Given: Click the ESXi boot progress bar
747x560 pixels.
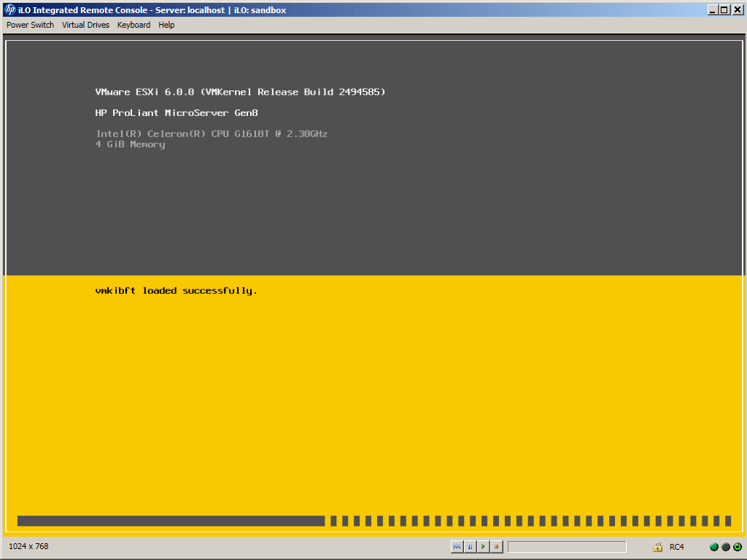Looking at the screenshot, I should tap(374, 521).
